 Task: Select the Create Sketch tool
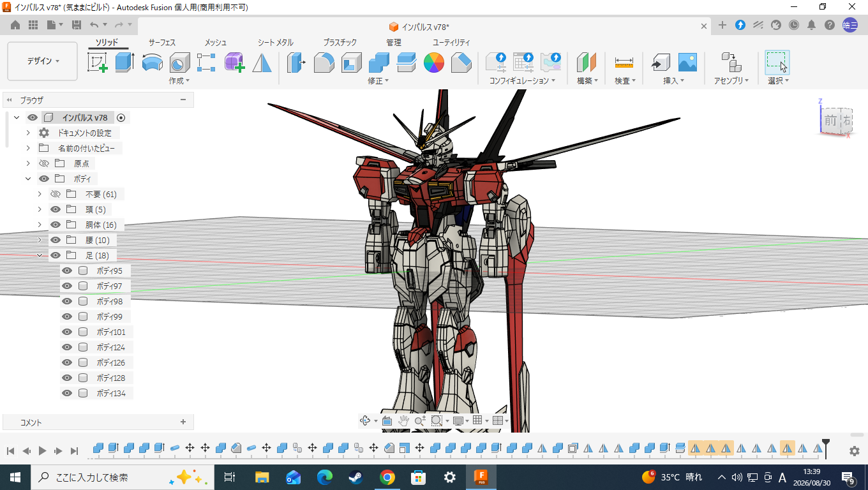pyautogui.click(x=98, y=63)
